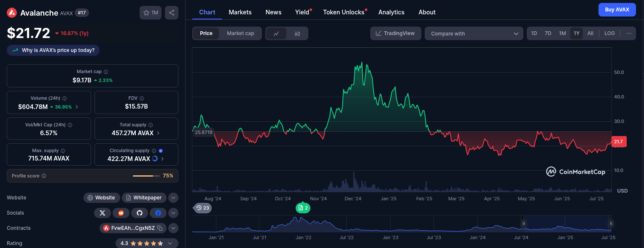Open the Facebook social link
Screen dimensions: 644x248
coord(158,213)
